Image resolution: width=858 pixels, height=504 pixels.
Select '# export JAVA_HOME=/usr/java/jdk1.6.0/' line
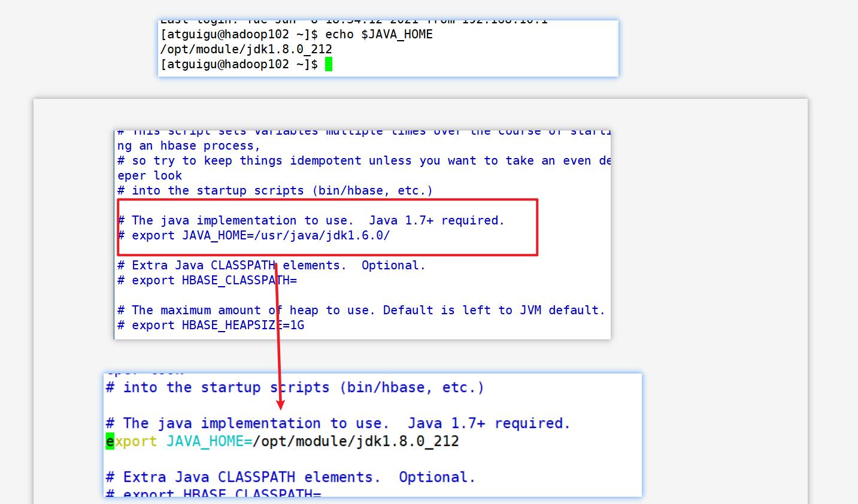(254, 236)
